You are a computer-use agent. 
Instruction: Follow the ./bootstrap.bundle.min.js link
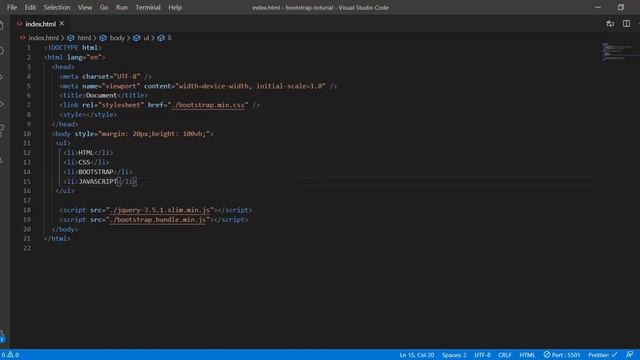158,220
